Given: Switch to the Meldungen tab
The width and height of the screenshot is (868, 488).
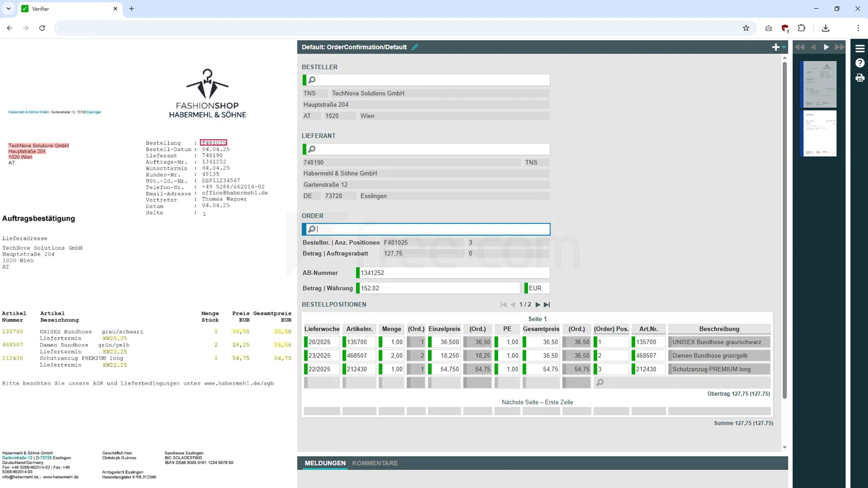Looking at the screenshot, I should [x=325, y=463].
